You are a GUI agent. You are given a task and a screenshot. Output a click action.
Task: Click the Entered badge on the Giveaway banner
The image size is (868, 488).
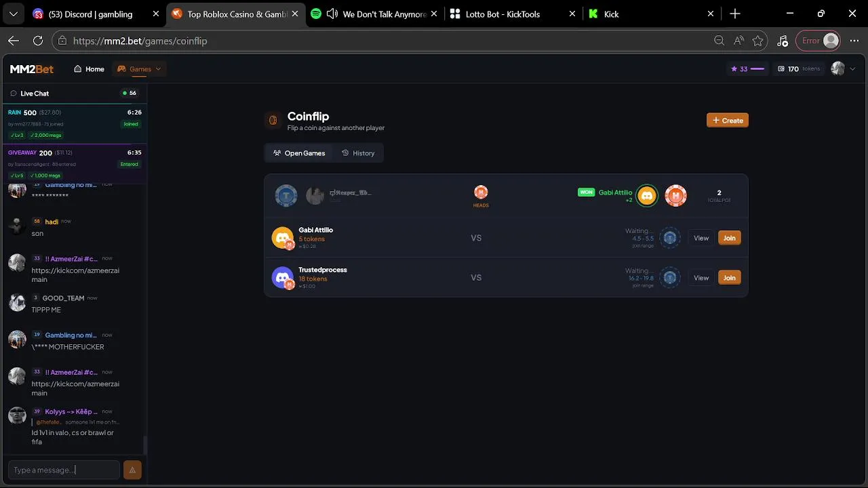point(130,164)
